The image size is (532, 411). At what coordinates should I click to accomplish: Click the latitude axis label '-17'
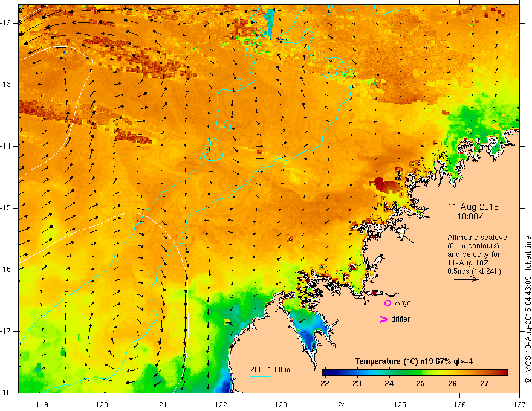[6, 331]
